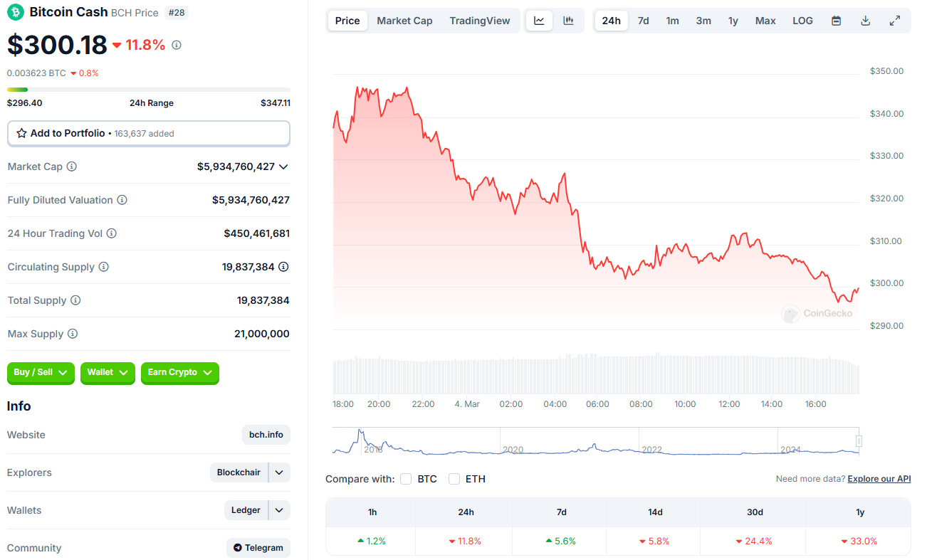Click the Bitcoin Cash logo icon
Viewport: 927px width, 560px height.
coord(15,12)
